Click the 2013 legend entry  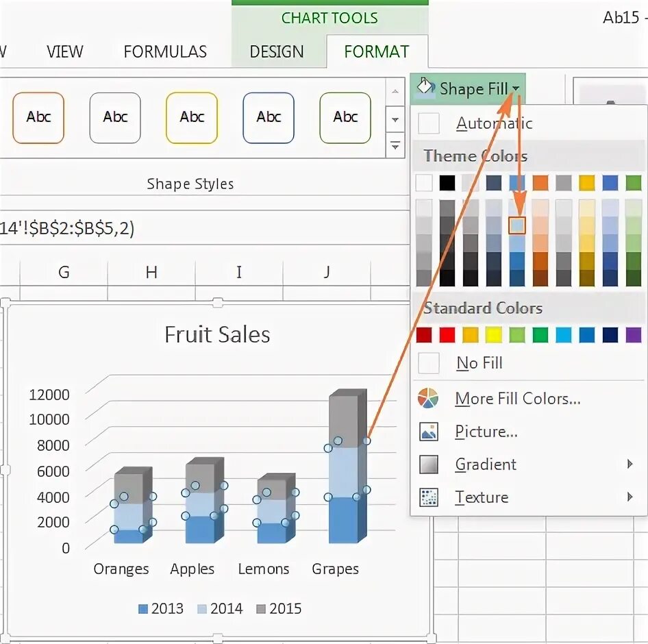(x=161, y=608)
